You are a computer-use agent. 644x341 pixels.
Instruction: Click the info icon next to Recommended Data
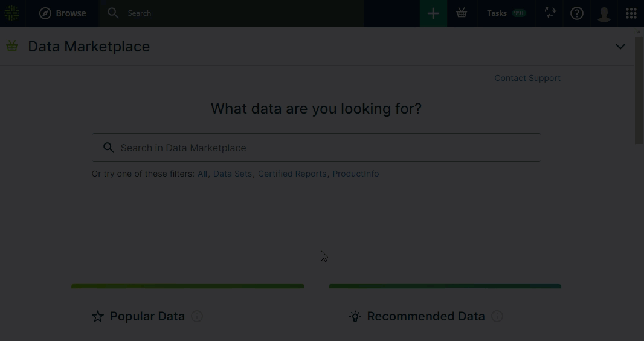coord(497,316)
